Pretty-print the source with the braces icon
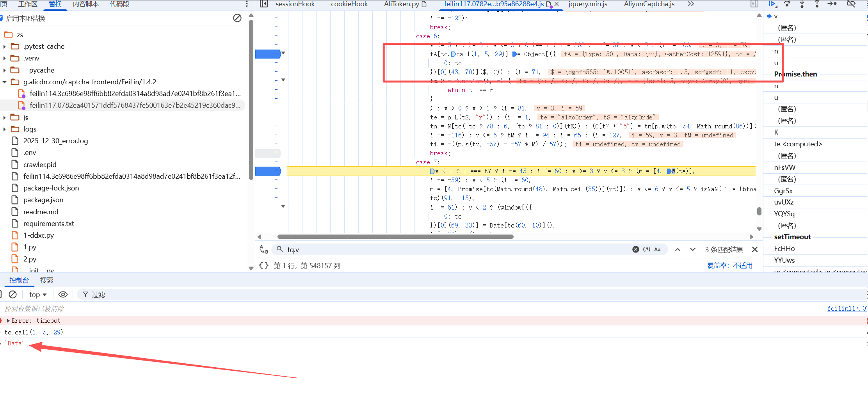This screenshot has height=400, width=868. [264, 265]
